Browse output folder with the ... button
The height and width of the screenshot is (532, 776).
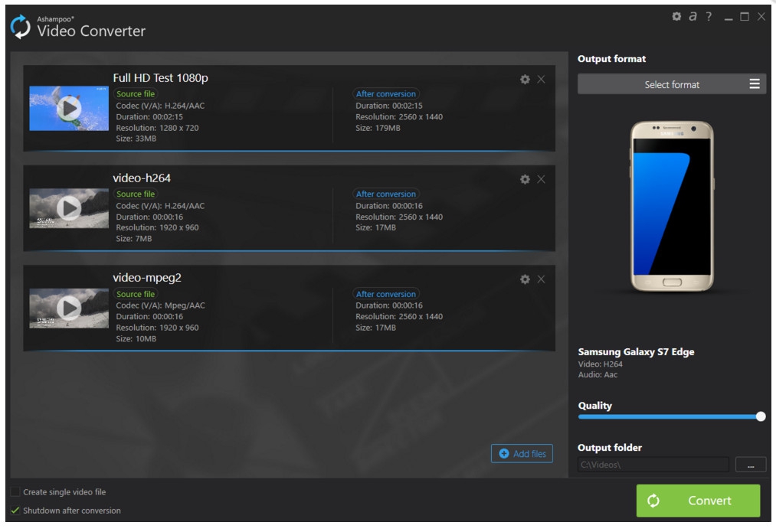[750, 465]
